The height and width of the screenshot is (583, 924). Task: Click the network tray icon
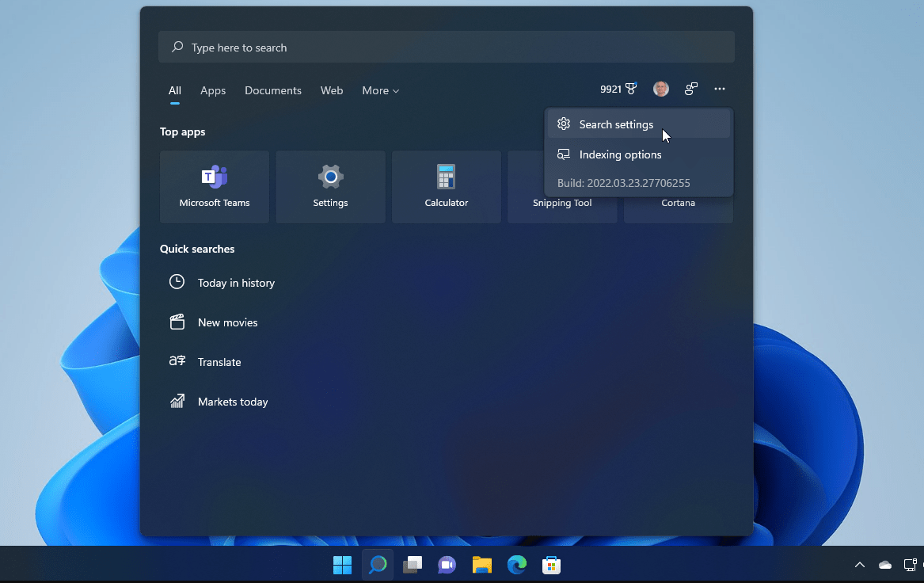tap(911, 565)
